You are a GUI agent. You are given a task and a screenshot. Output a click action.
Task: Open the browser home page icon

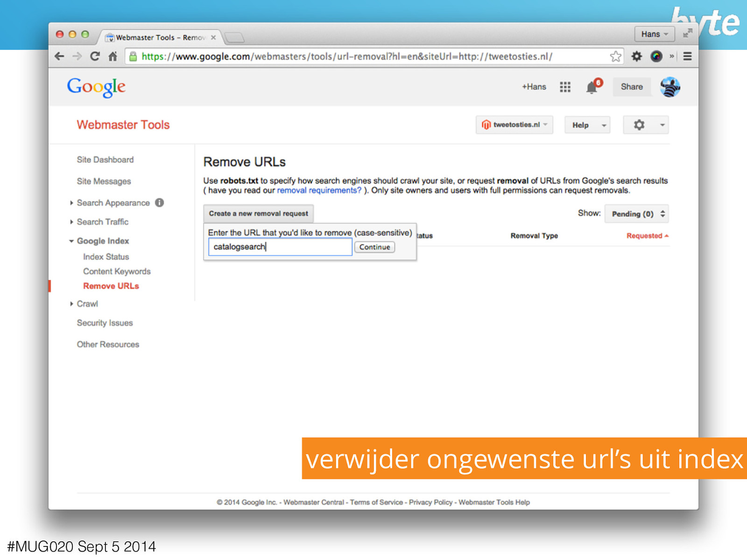pos(113,56)
